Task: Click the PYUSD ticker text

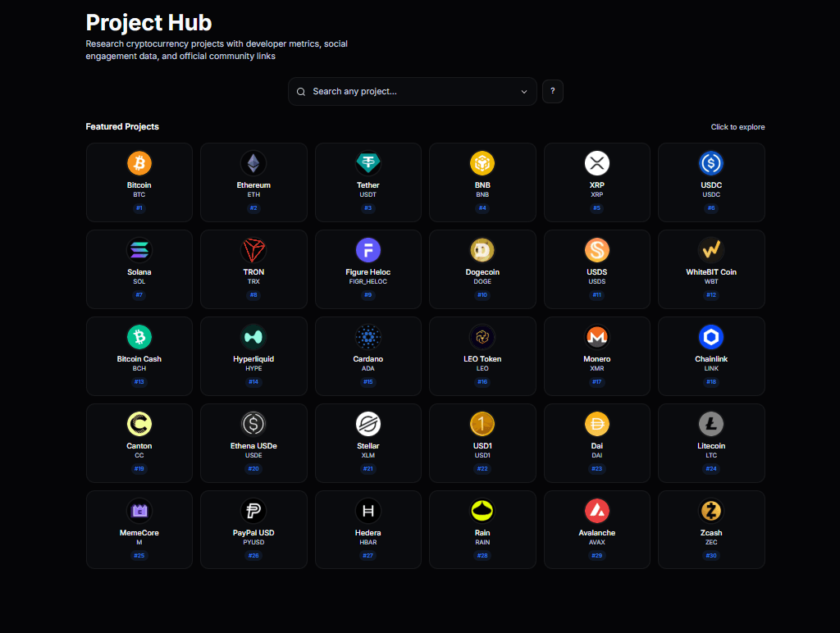Action: (x=253, y=542)
